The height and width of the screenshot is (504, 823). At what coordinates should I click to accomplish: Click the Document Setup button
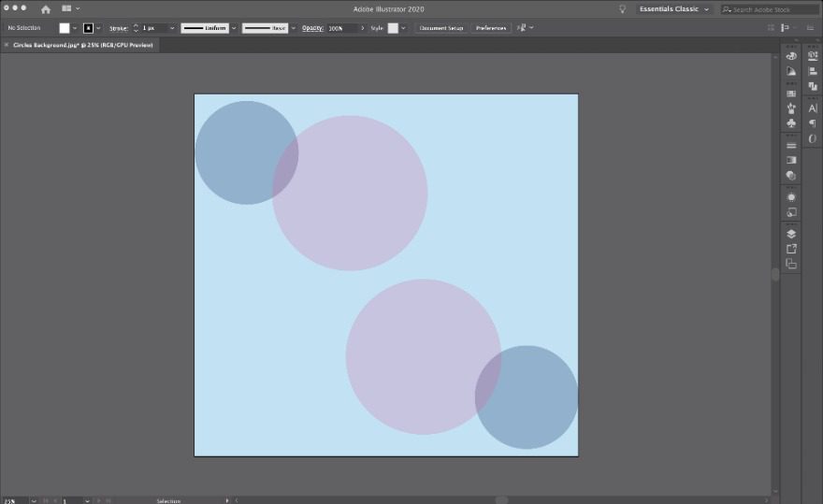[x=440, y=28]
